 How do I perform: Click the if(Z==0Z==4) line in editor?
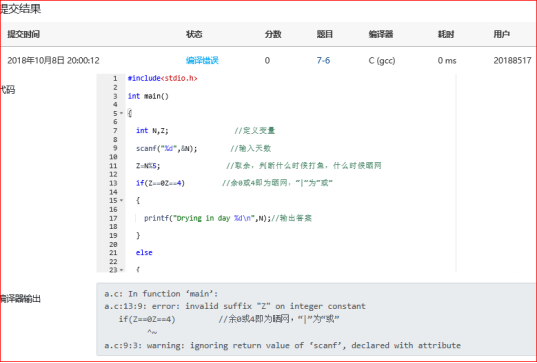click(160, 183)
